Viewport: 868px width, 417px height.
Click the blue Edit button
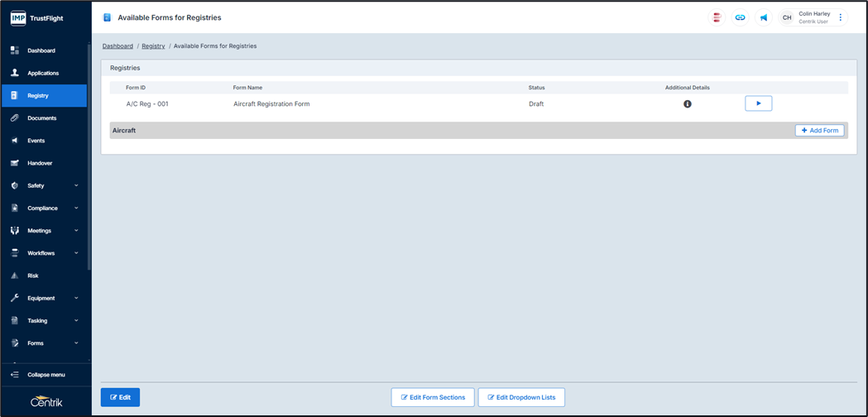[x=120, y=397]
